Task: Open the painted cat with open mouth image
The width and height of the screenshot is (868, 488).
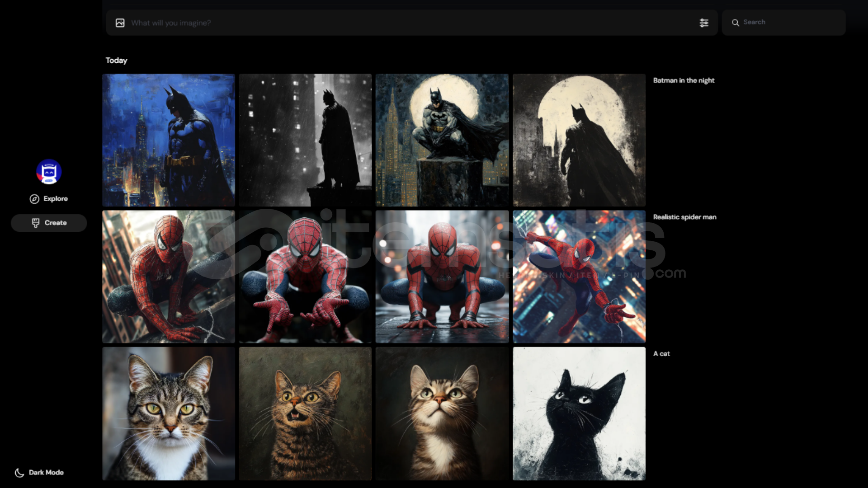Action: pyautogui.click(x=305, y=413)
